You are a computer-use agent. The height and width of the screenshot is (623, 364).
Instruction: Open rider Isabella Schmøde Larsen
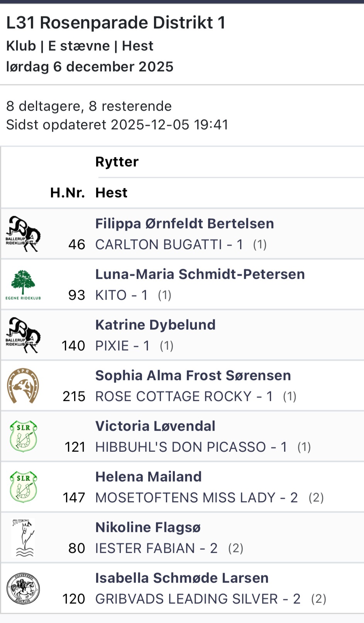pyautogui.click(x=182, y=578)
